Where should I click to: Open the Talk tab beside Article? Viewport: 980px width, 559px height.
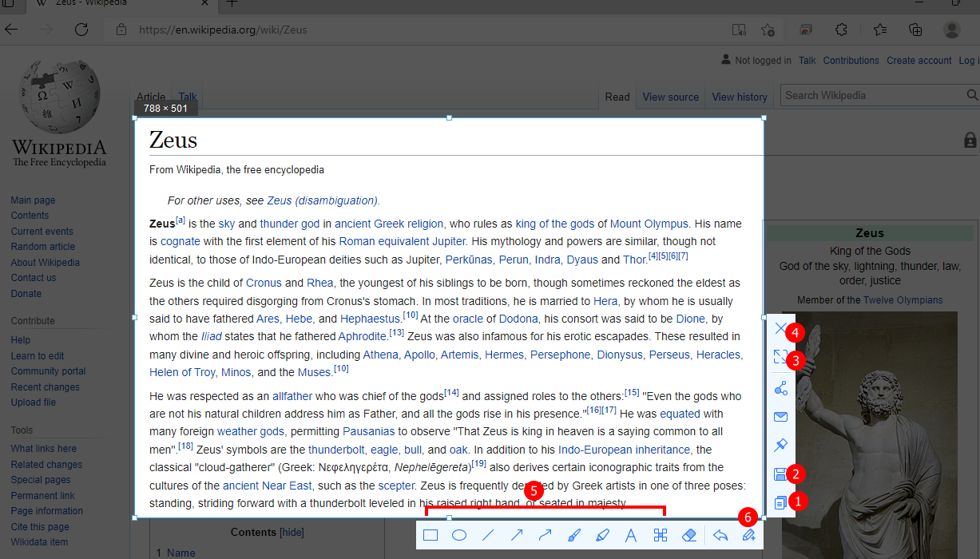pyautogui.click(x=188, y=97)
